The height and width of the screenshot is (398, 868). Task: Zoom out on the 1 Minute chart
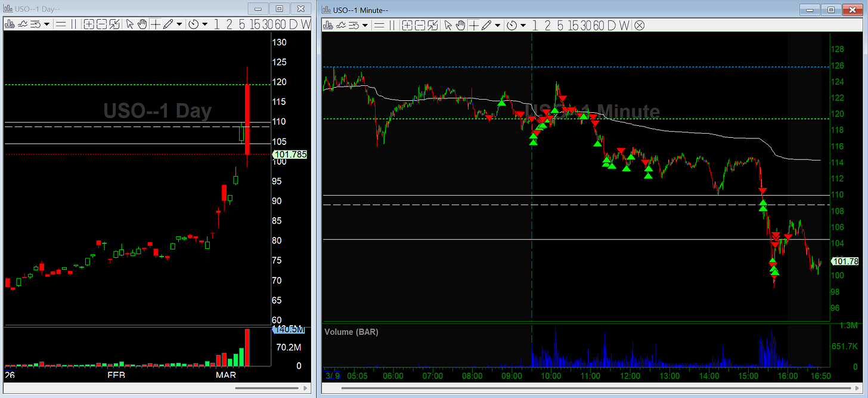click(x=420, y=25)
